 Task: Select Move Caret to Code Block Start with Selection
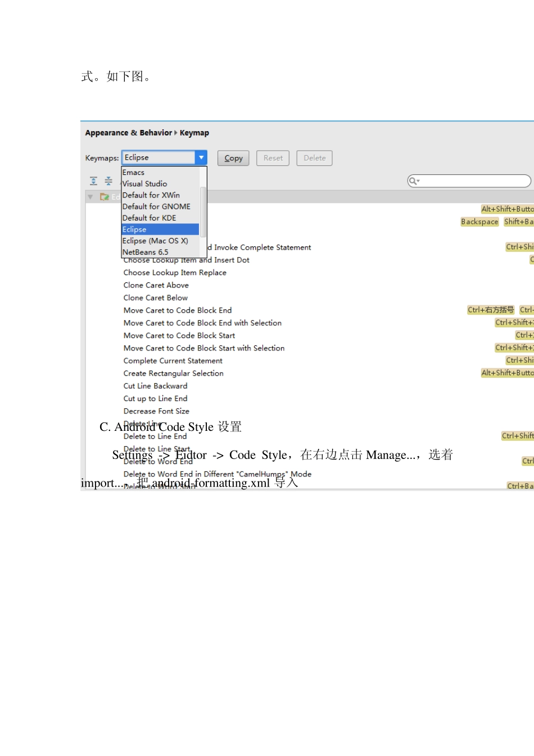coord(204,348)
